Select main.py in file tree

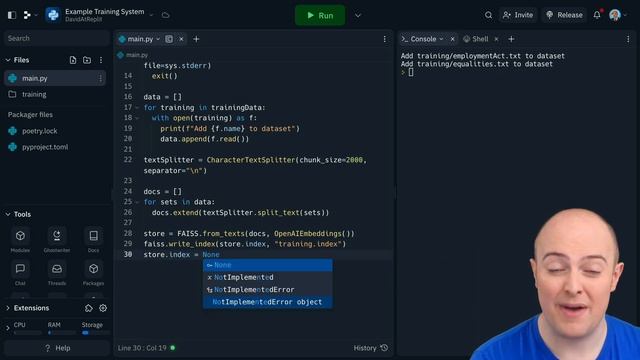click(x=55, y=78)
